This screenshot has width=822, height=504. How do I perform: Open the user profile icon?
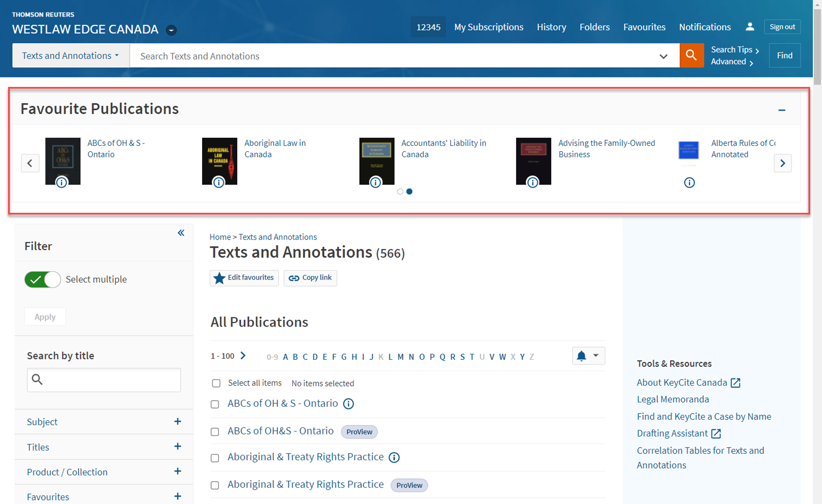(x=750, y=27)
